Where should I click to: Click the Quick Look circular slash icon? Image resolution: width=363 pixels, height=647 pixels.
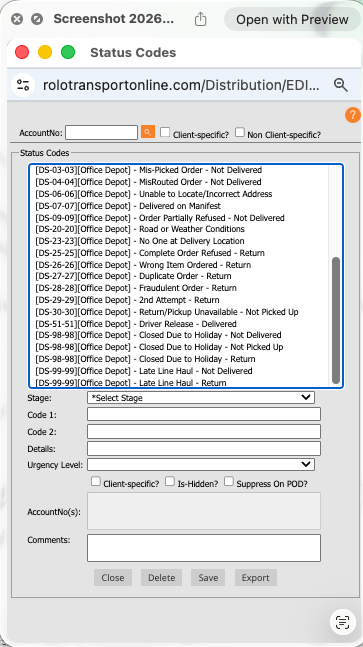pyautogui.click(x=37, y=19)
